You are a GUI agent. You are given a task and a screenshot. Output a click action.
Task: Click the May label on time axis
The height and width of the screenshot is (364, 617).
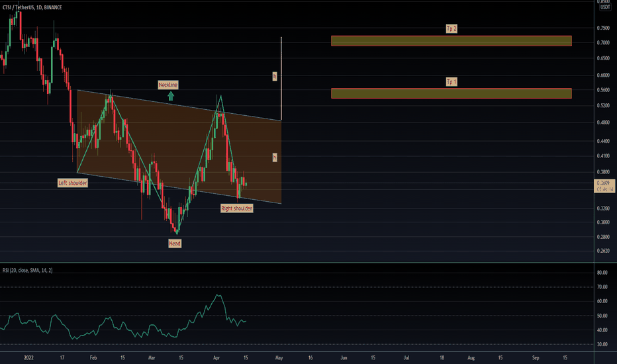279,357
